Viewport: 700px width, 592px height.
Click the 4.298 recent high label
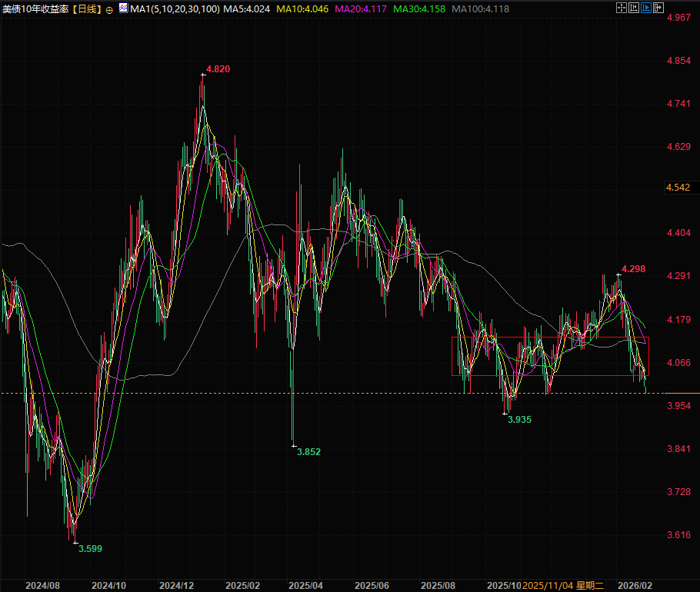click(x=633, y=269)
